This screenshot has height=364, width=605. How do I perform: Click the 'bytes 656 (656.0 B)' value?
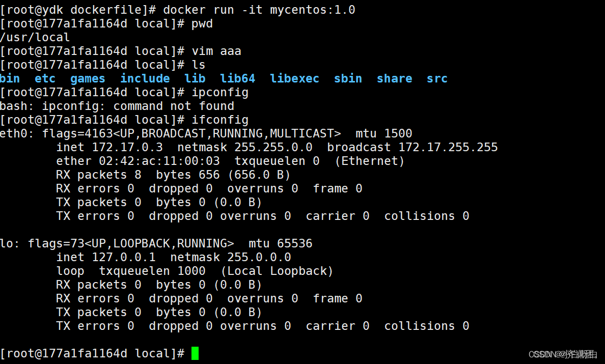click(223, 175)
